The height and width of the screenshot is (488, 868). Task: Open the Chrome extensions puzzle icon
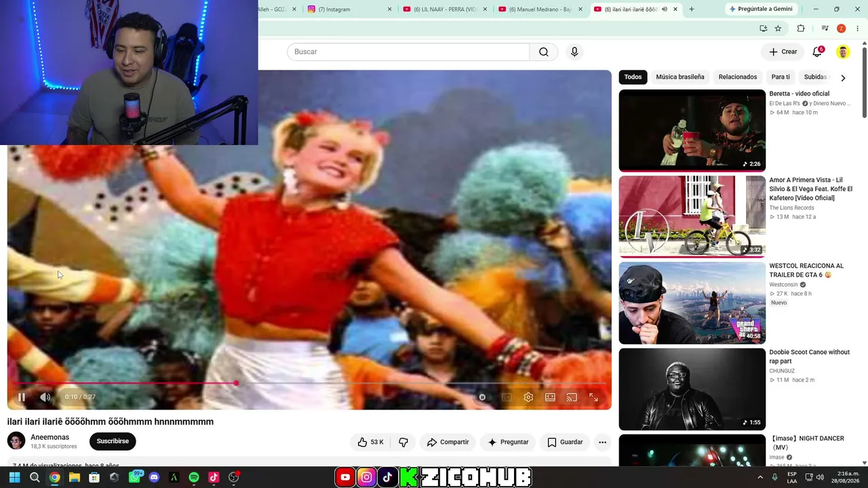coord(801,28)
